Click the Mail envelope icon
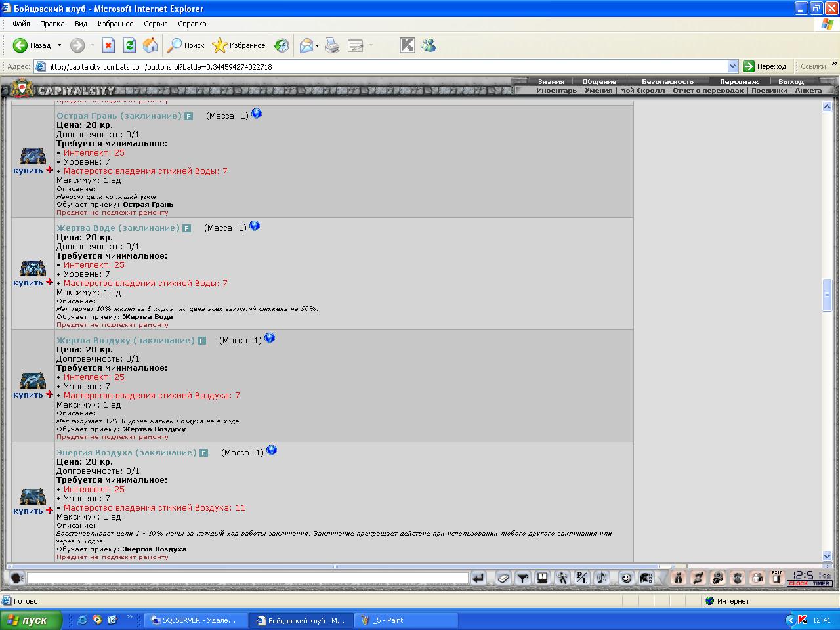This screenshot has height=630, width=840. (306, 45)
